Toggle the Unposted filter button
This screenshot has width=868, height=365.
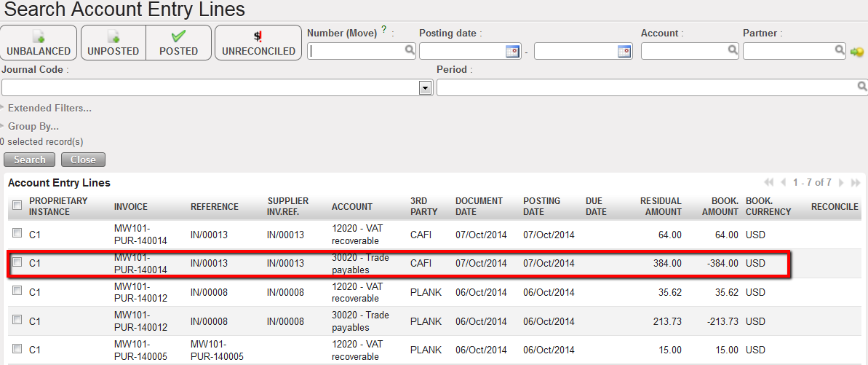pos(113,43)
